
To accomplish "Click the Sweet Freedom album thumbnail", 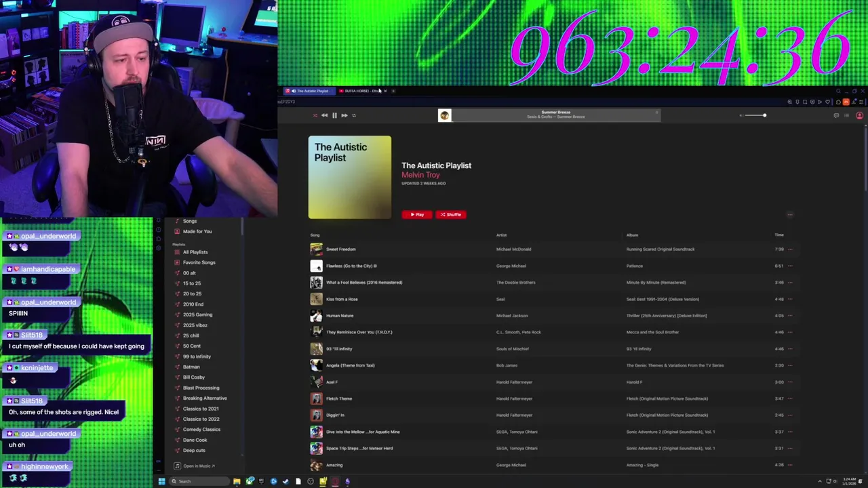I will tap(317, 249).
